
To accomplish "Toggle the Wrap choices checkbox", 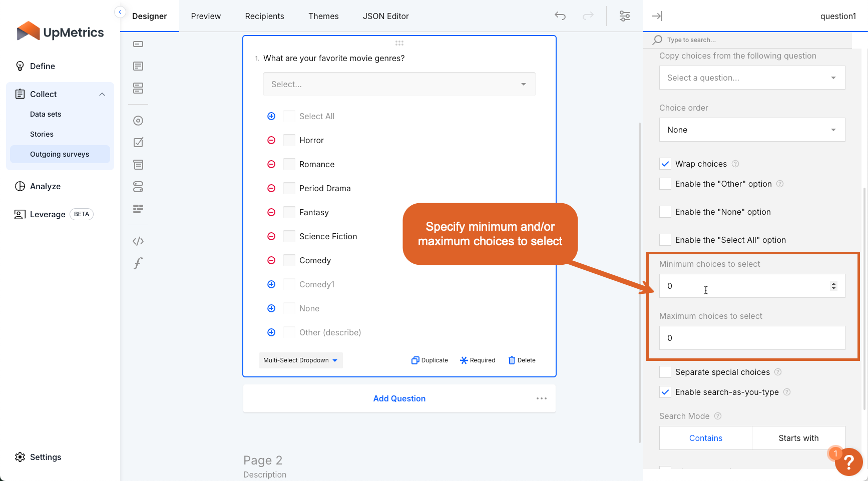I will 665,164.
